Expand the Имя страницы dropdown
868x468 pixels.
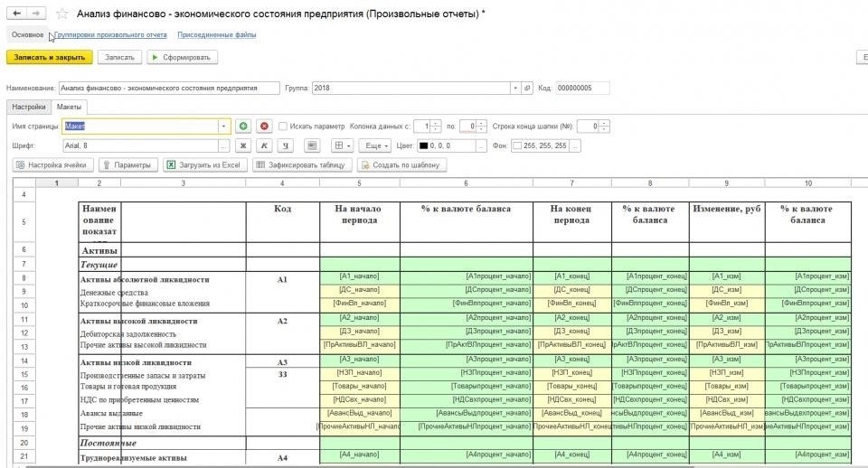224,126
